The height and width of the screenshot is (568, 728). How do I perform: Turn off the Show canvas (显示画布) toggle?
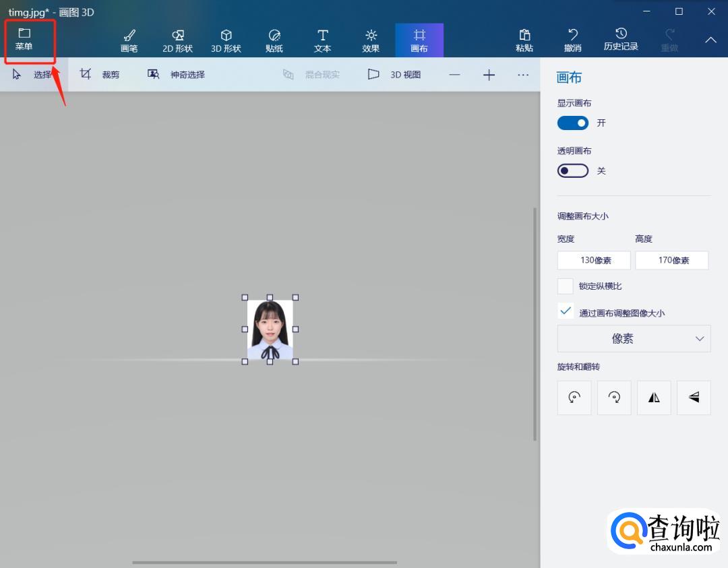point(573,123)
